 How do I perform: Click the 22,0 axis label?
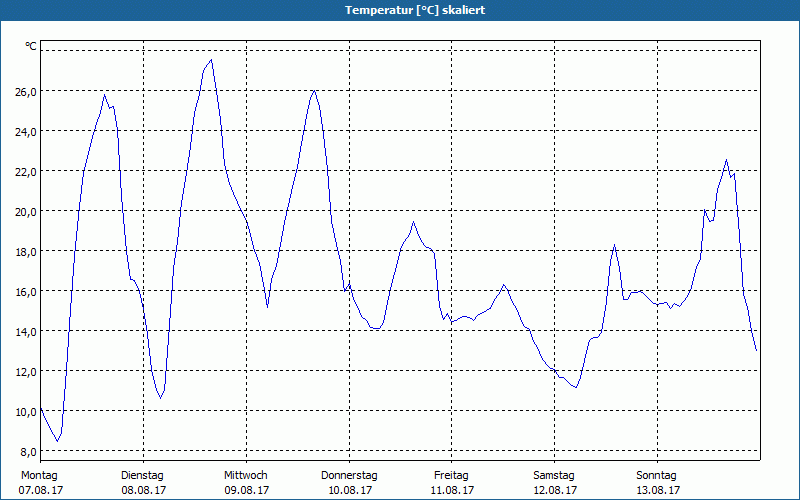(26, 172)
